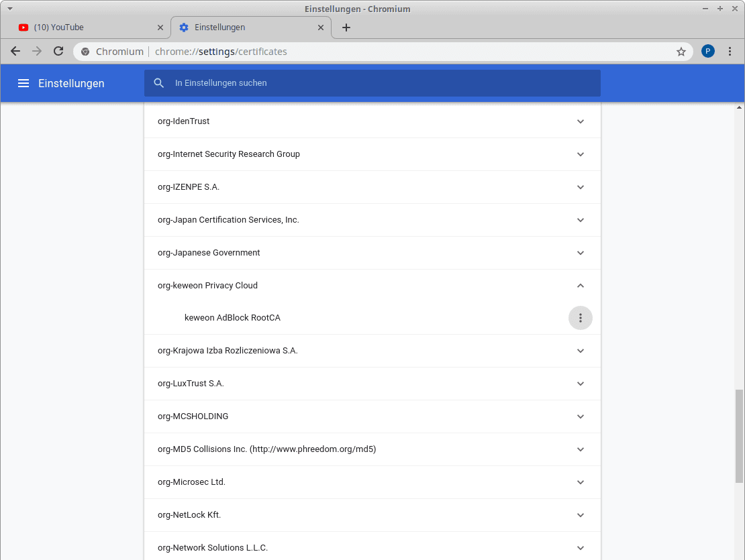Screen dimensions: 745x560
Task: Expand org-Japanese Government entry
Action: click(580, 253)
